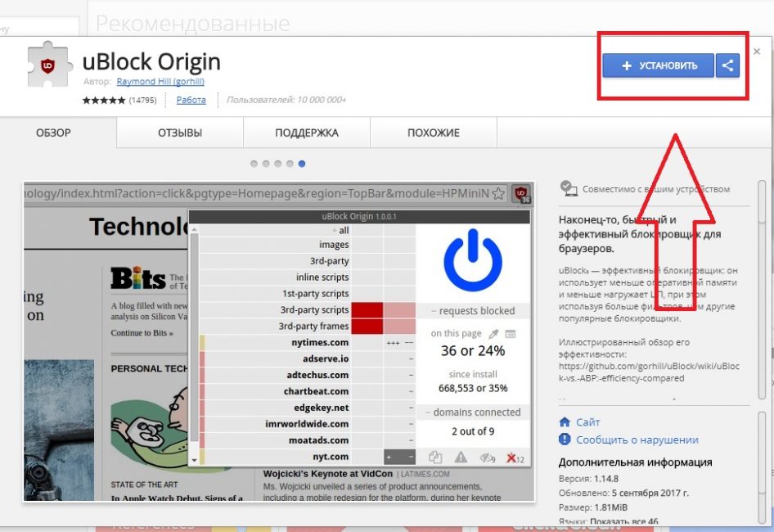
Task: Click the Wojcicki's Keynote at VidCon headline
Action: [x=328, y=474]
